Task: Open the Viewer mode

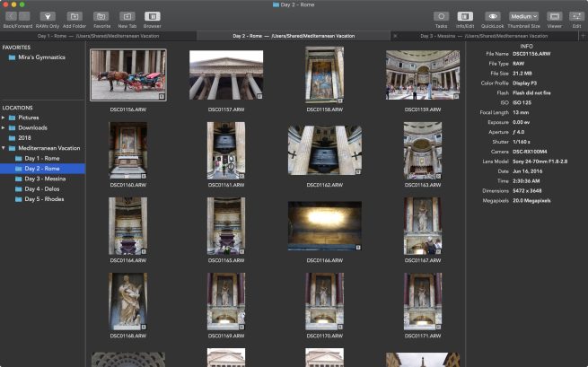Action: 554,16
